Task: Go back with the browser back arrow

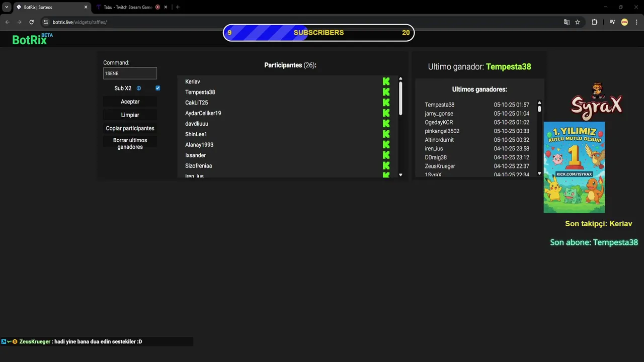Action: tap(7, 22)
